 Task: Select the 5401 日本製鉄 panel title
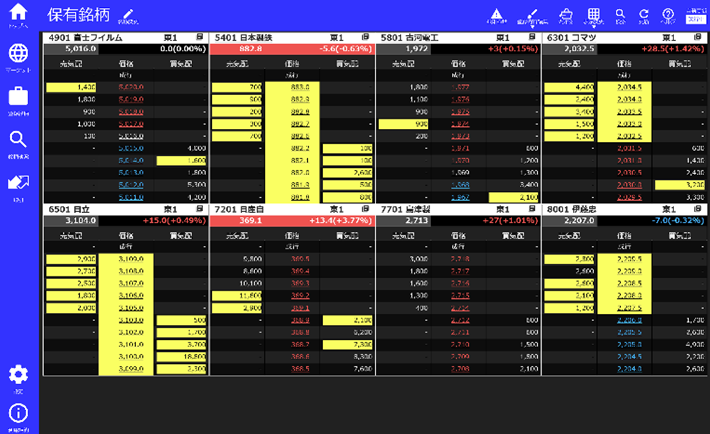244,38
